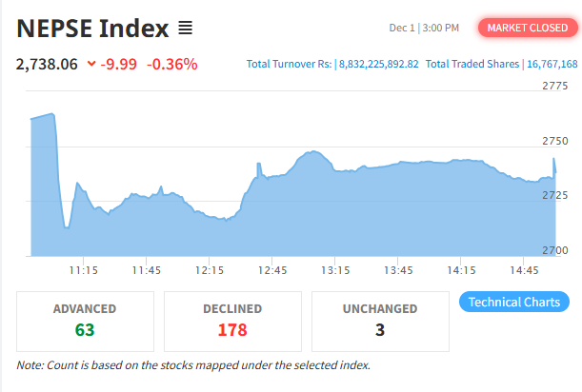Click the red down arrow next to -9.99
The height and width of the screenshot is (392, 582).
tap(91, 64)
